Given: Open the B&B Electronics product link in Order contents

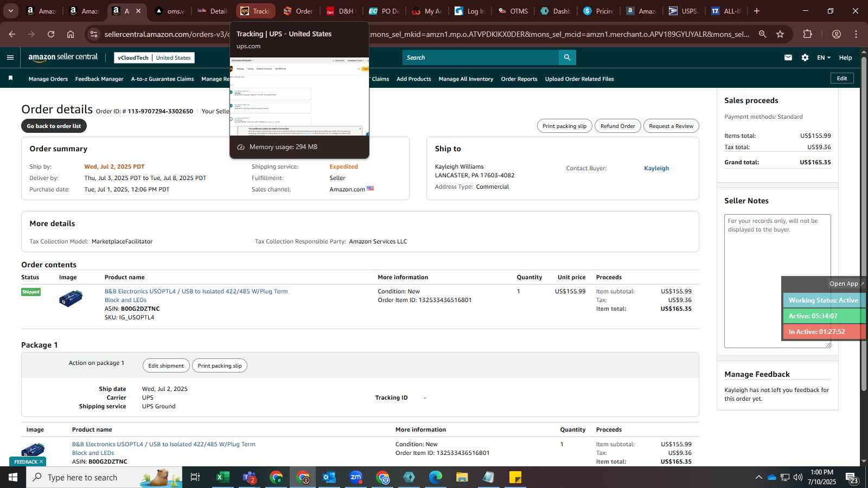Looking at the screenshot, I should click(x=196, y=296).
